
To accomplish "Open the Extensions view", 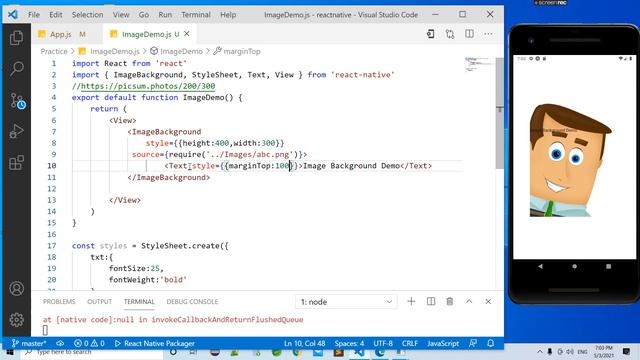I will [16, 162].
